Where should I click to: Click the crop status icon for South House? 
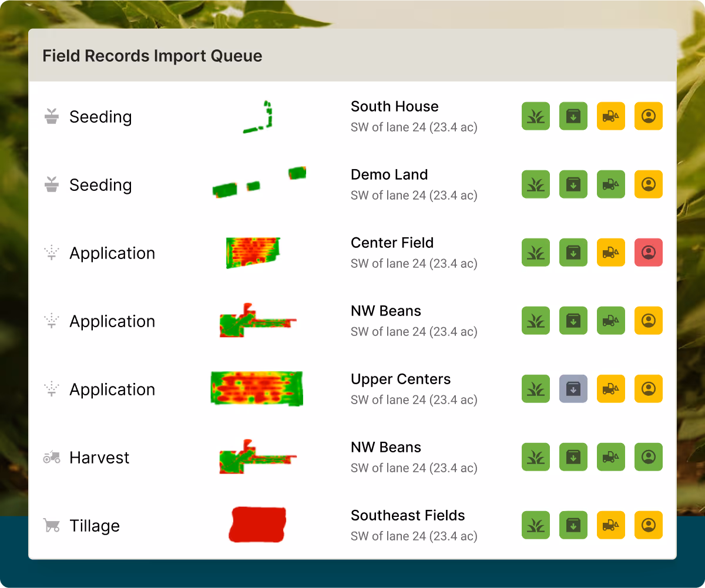[x=536, y=116]
